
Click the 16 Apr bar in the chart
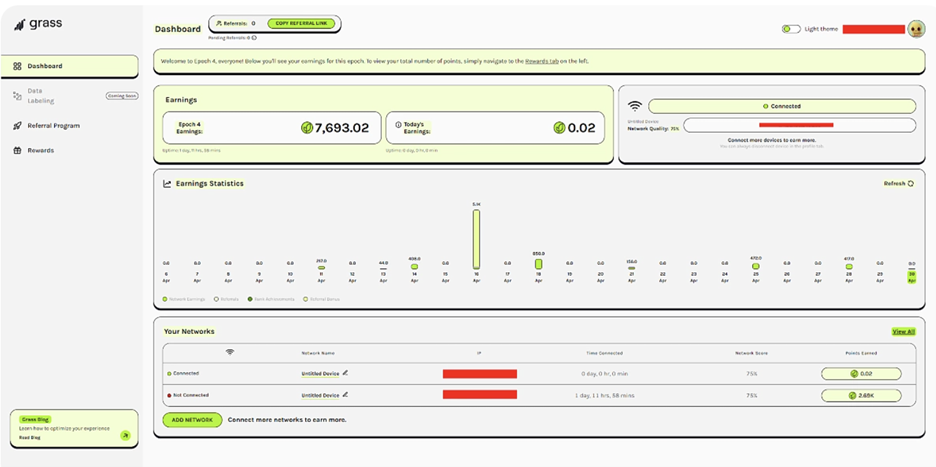pos(476,239)
